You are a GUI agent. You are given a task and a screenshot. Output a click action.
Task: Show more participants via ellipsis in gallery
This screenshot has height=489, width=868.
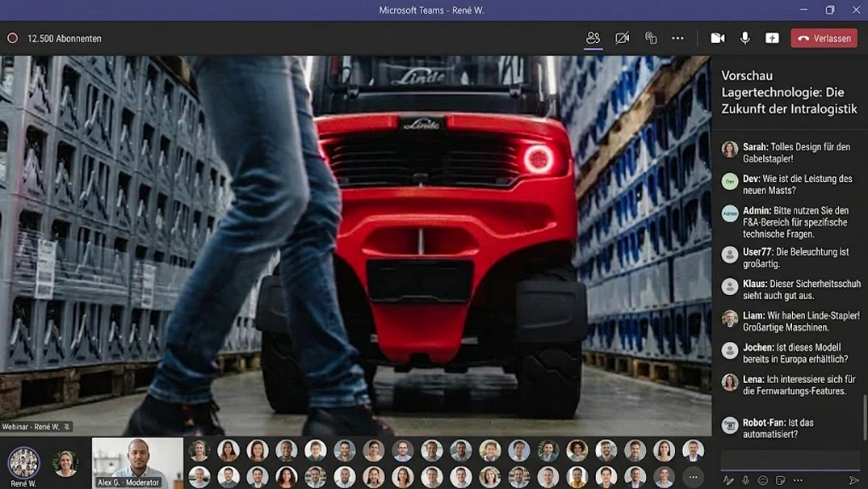click(x=693, y=477)
